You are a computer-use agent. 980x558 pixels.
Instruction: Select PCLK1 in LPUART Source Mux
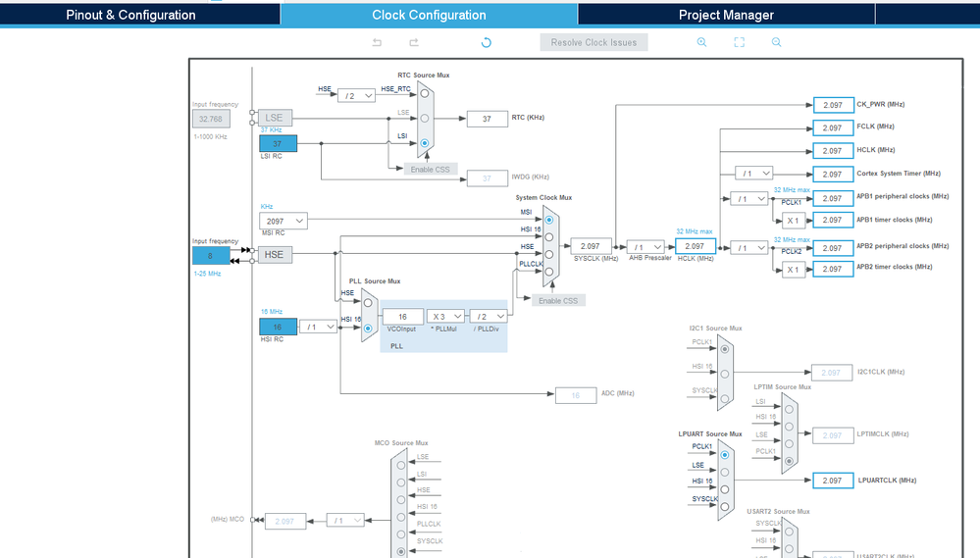click(x=724, y=455)
